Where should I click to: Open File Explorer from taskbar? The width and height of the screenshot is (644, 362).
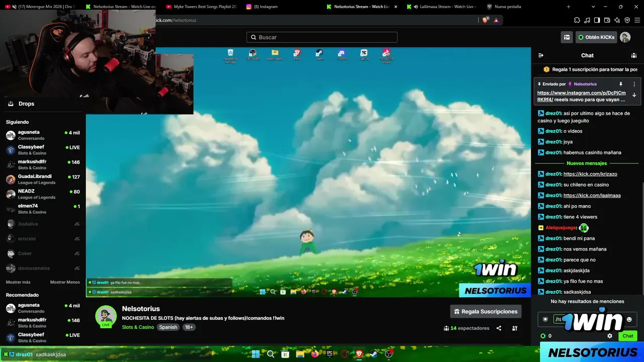pyautogui.click(x=300, y=354)
